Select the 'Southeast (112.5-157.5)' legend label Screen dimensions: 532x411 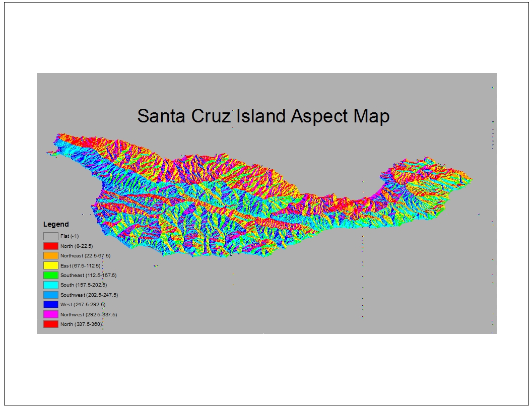(89, 276)
